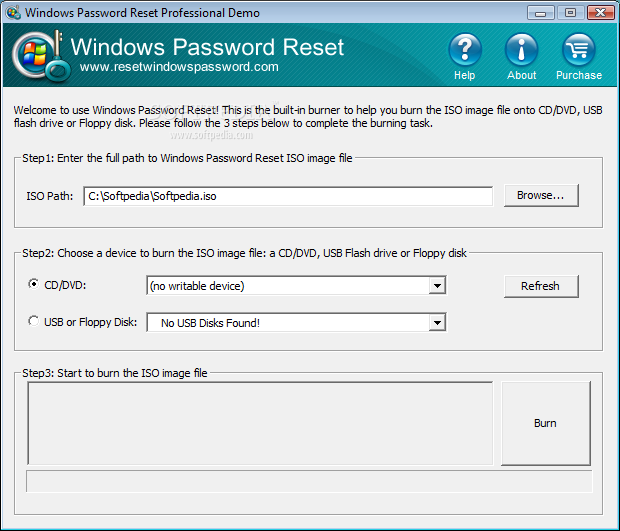The width and height of the screenshot is (620, 531).
Task: Click the Purchase shopping cart icon
Action: (x=578, y=50)
